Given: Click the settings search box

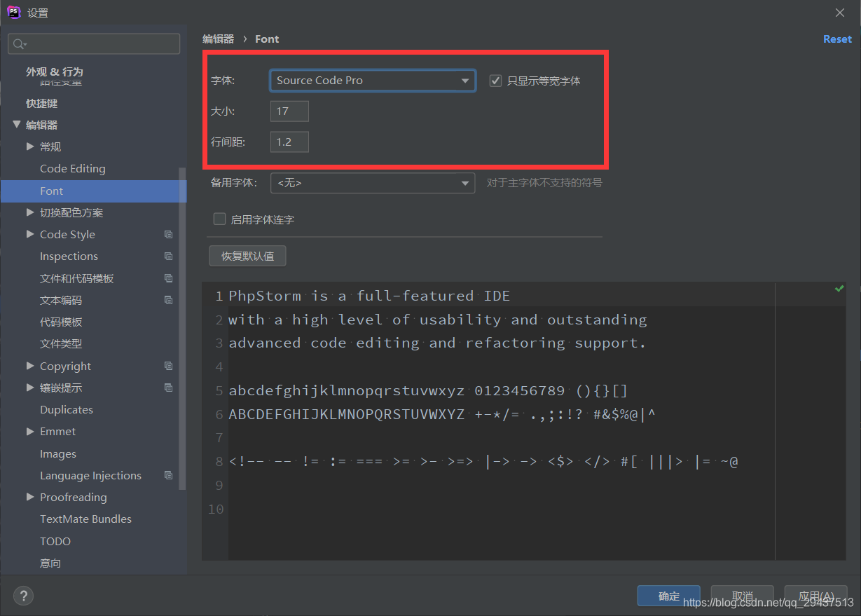Looking at the screenshot, I should (94, 43).
